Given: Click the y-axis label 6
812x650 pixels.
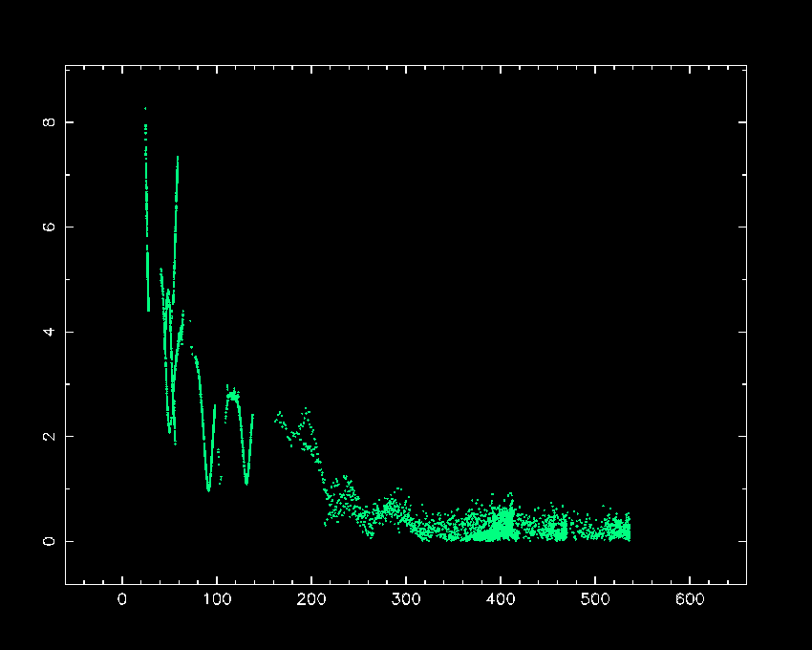Looking at the screenshot, I should tap(49, 227).
